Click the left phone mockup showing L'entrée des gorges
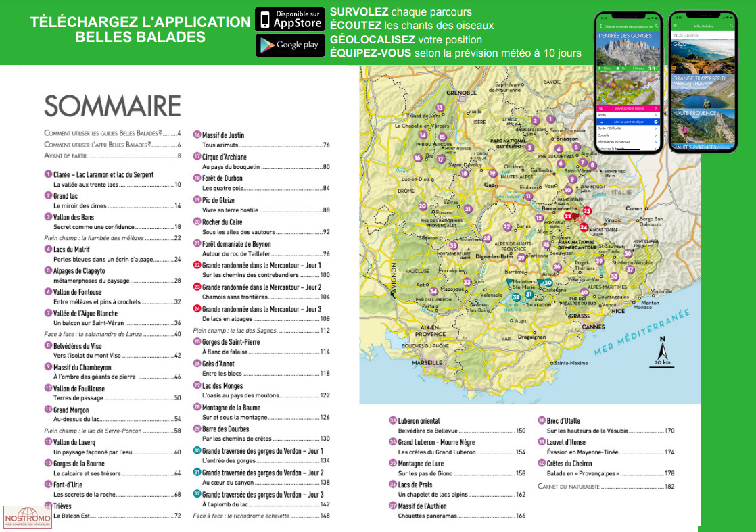Viewport: 756px width, 532px height. (628, 83)
